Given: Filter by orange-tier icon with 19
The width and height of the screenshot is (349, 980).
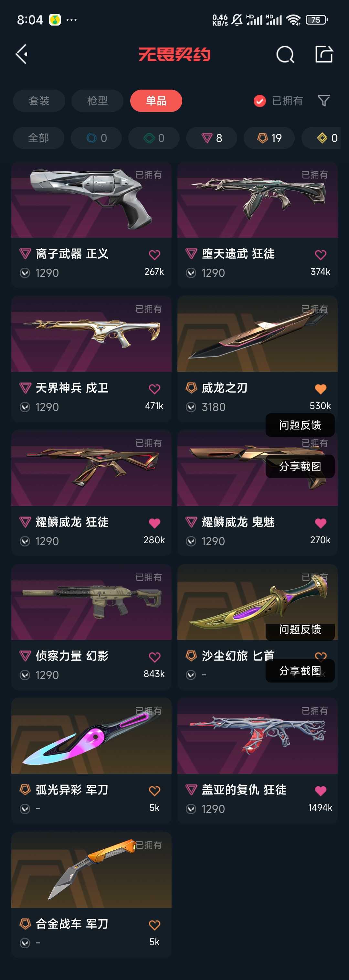Looking at the screenshot, I should pos(269,138).
